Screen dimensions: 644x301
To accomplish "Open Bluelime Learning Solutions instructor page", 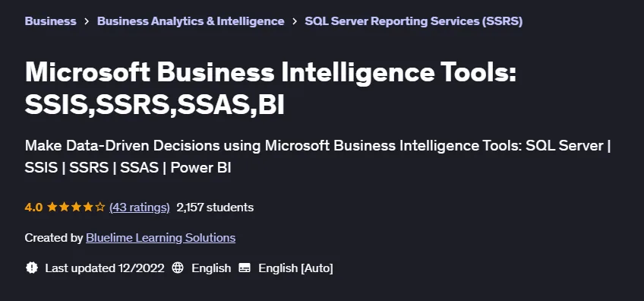I will (160, 238).
